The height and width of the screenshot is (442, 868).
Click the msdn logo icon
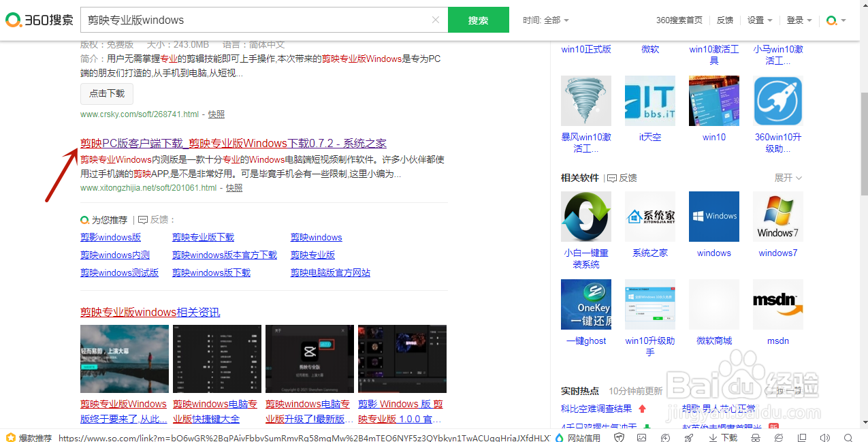778,304
